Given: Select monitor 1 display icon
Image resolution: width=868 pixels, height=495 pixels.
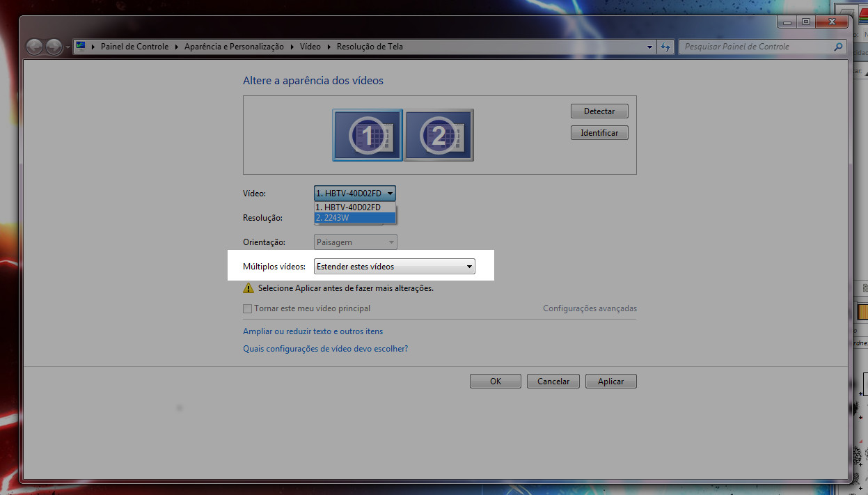Looking at the screenshot, I should [368, 135].
